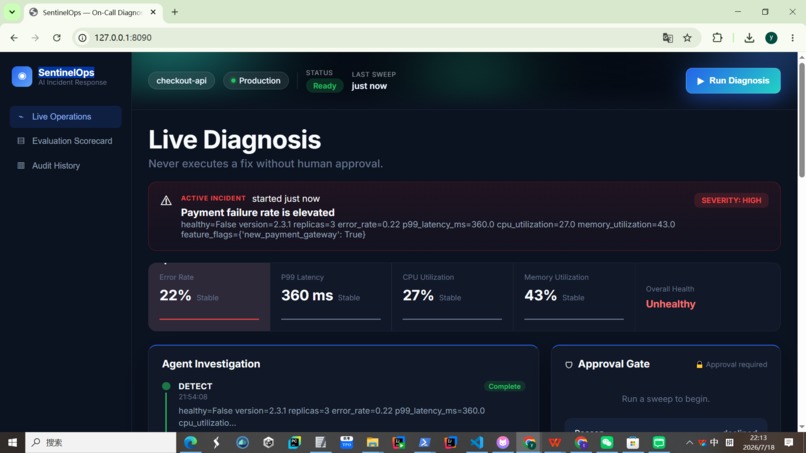Viewport: 806px width, 453px height.
Task: Click the Approval required lock icon
Action: pos(699,365)
